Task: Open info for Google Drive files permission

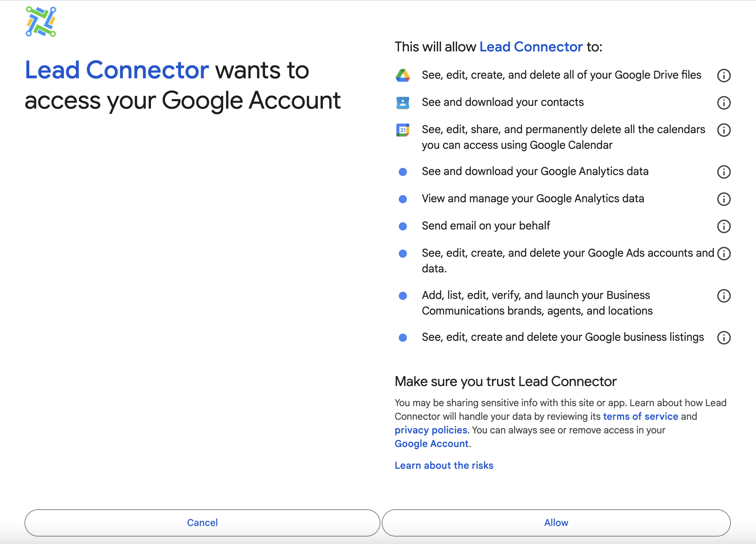Action: pos(724,76)
